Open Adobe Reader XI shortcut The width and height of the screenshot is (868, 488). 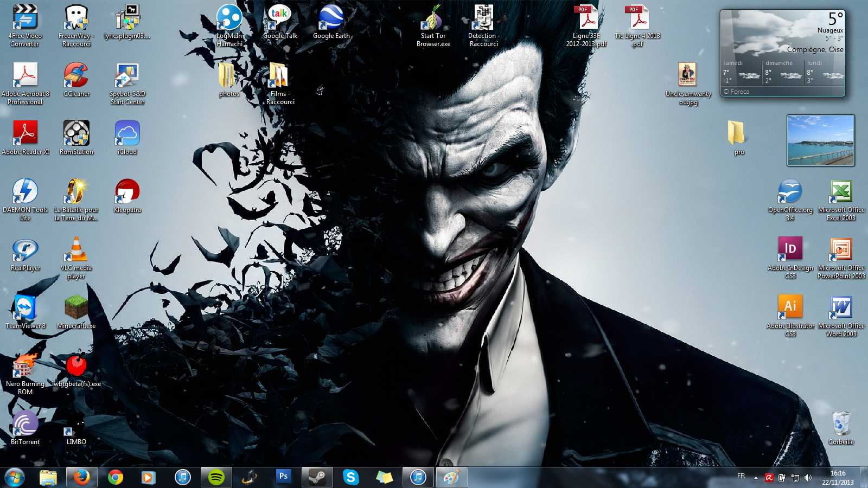(25, 138)
